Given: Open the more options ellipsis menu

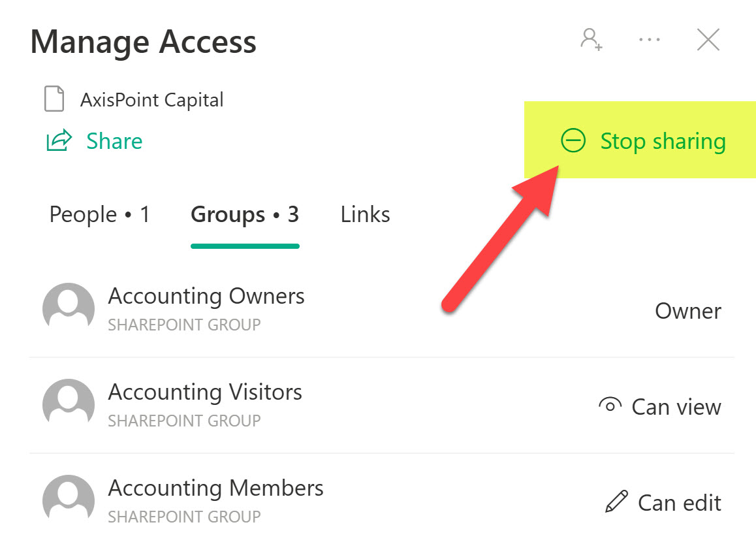Looking at the screenshot, I should click(x=650, y=40).
